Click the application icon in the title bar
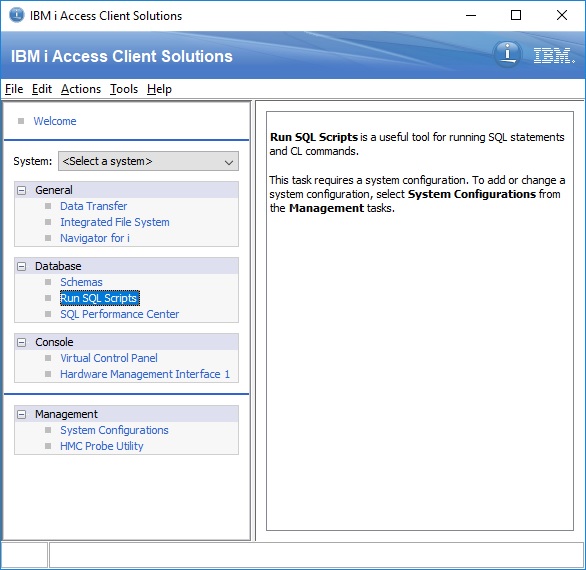This screenshot has width=586, height=570. coord(16,15)
